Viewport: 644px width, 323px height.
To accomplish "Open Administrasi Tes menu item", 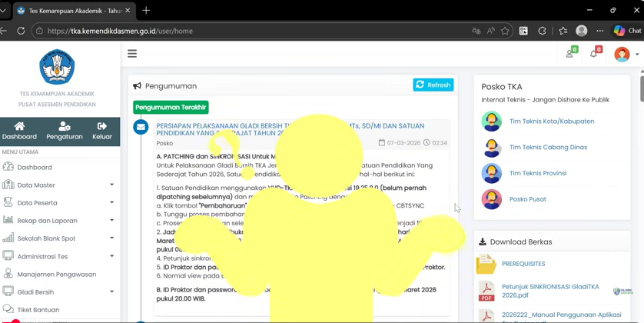I will click(x=42, y=256).
